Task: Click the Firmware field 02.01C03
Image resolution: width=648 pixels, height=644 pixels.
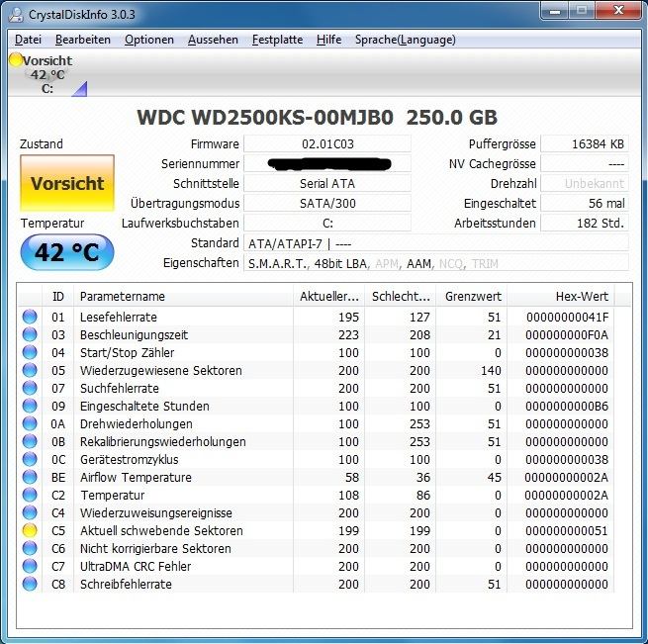Action: coord(327,143)
